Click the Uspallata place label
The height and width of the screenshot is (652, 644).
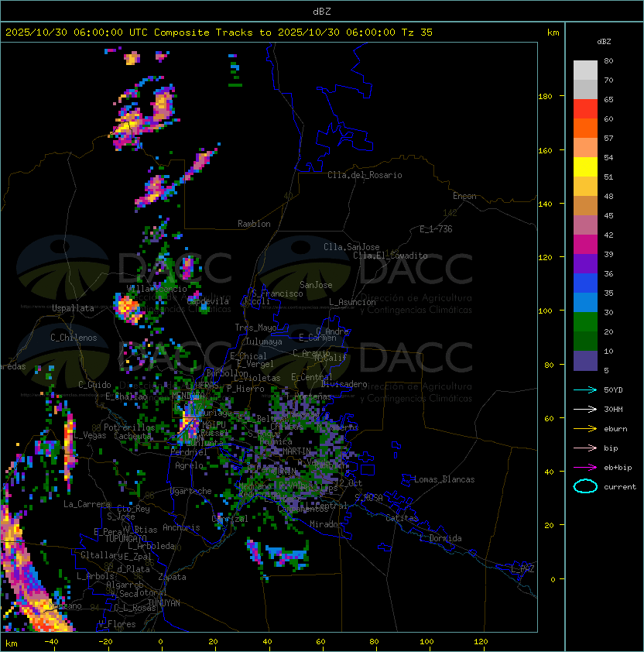point(73,308)
